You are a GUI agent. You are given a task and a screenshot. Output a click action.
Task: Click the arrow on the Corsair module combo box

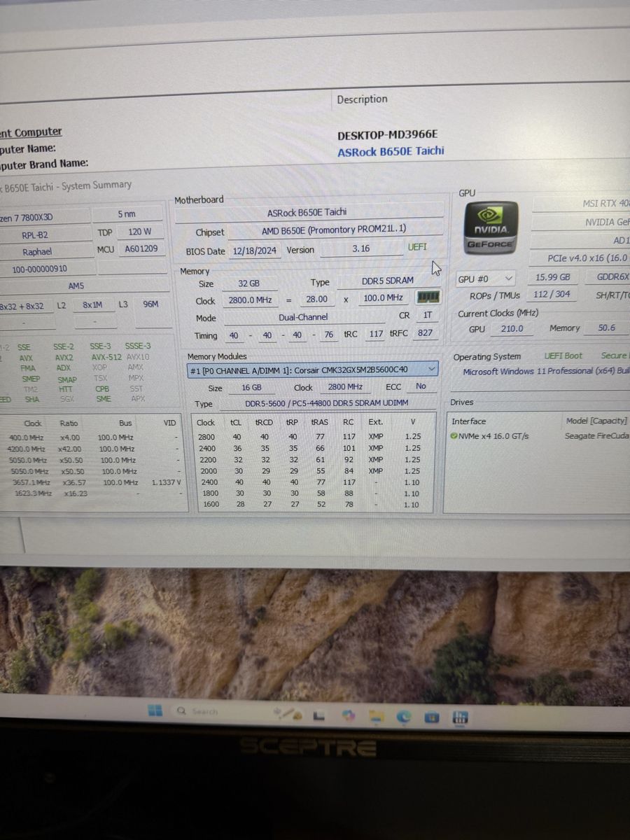(x=431, y=369)
